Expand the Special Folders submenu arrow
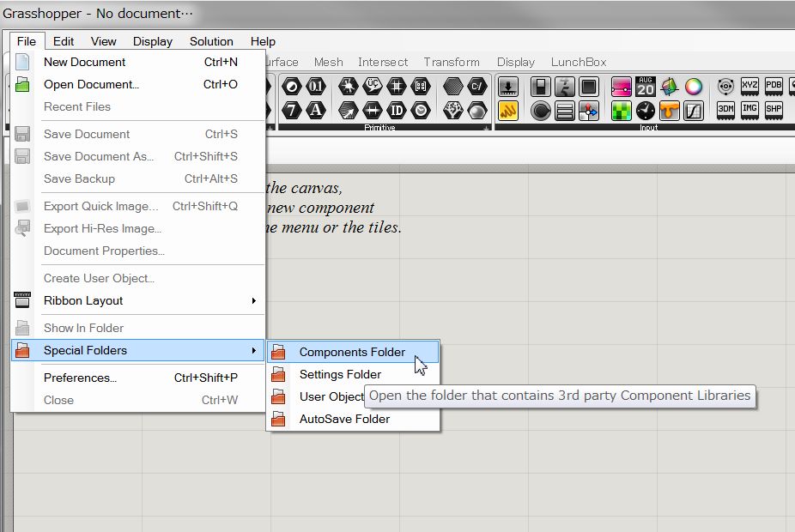The width and height of the screenshot is (795, 532). click(x=253, y=350)
